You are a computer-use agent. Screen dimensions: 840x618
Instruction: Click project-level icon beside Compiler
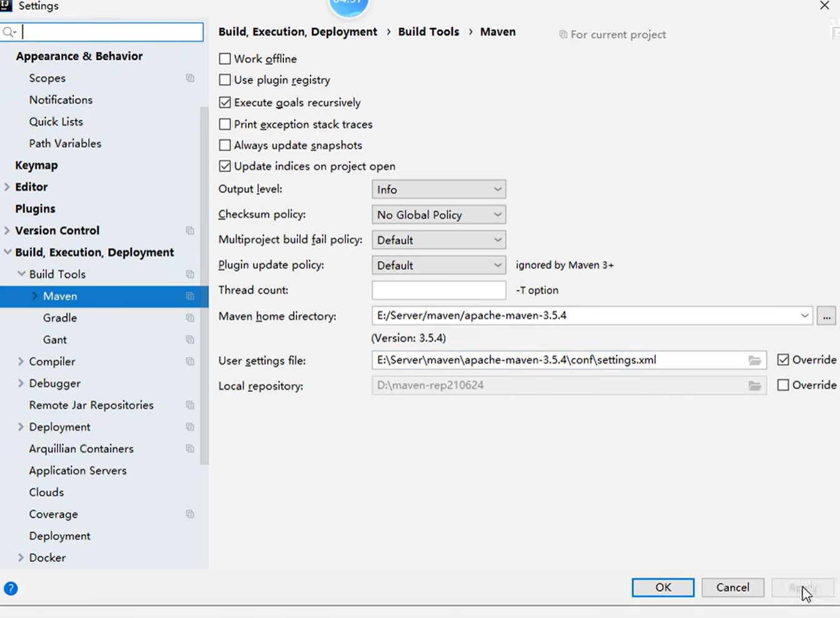(190, 361)
